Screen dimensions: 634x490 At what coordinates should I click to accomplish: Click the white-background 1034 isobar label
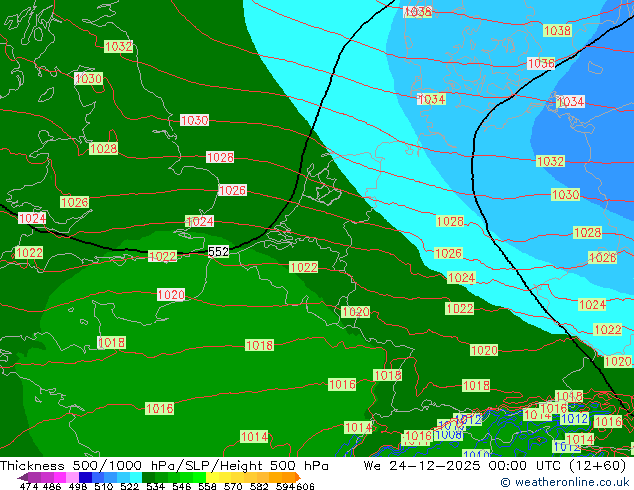pyautogui.click(x=571, y=101)
